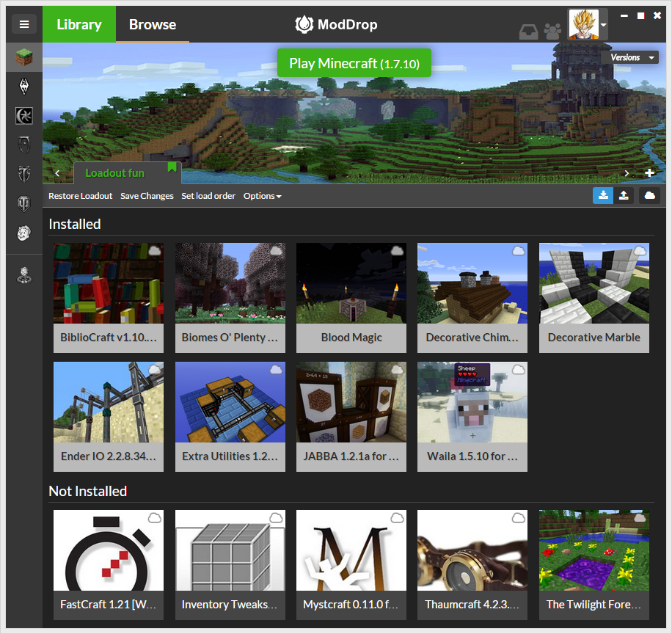This screenshot has width=672, height=634.
Task: Click the Installed section heading
Action: point(75,225)
